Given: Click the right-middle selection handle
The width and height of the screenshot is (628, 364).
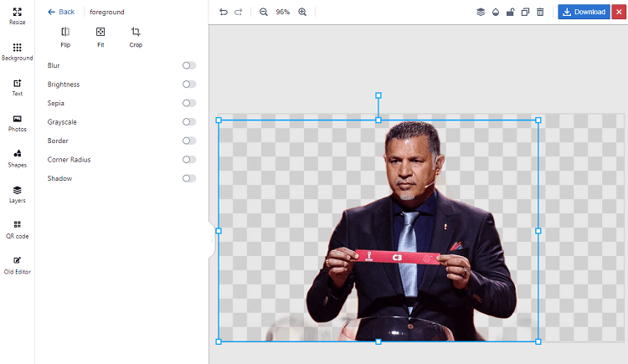Looking at the screenshot, I should click(538, 231).
